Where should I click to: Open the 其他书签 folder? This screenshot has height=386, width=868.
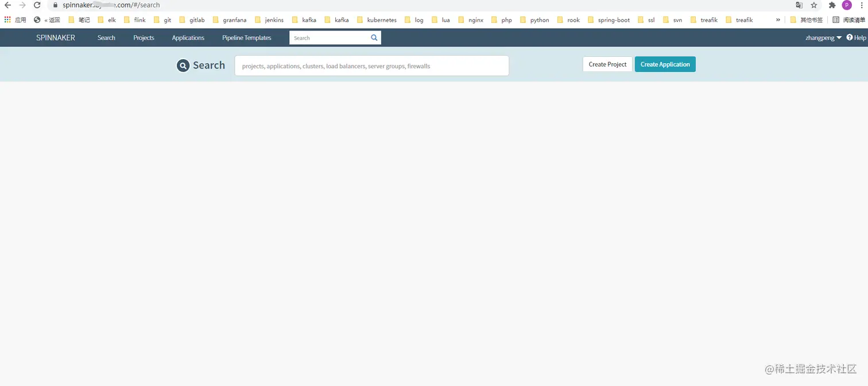(807, 20)
